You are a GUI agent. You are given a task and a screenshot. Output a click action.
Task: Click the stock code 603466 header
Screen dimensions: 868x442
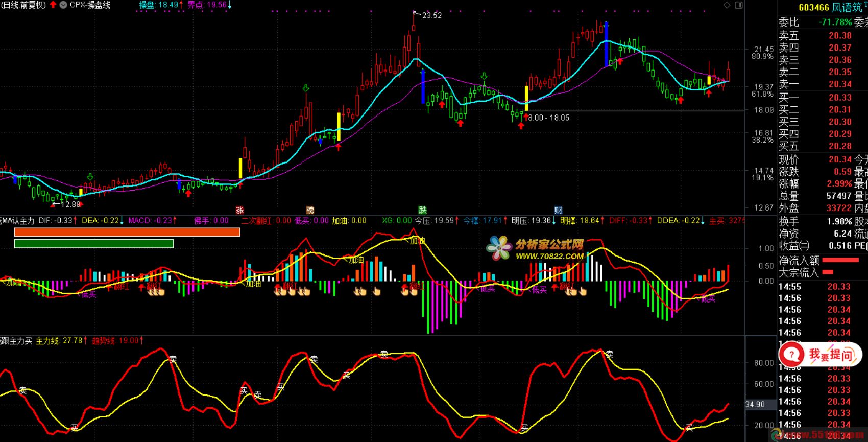(x=814, y=7)
